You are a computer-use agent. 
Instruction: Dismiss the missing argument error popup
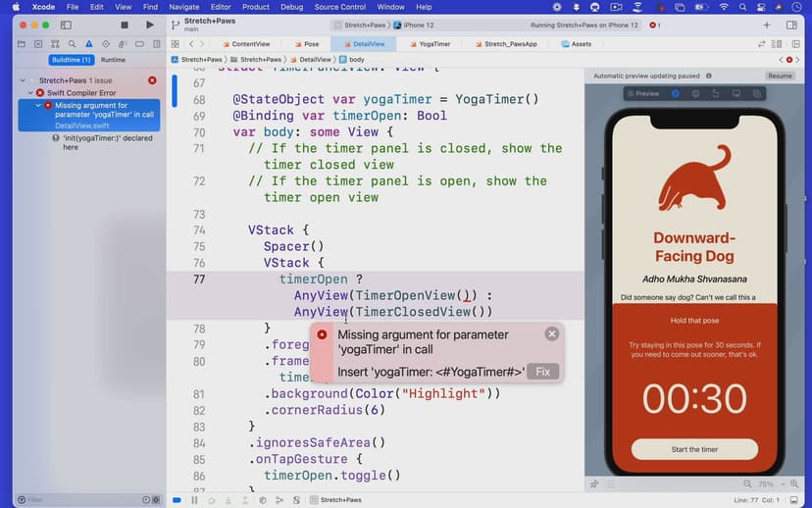[x=552, y=334]
